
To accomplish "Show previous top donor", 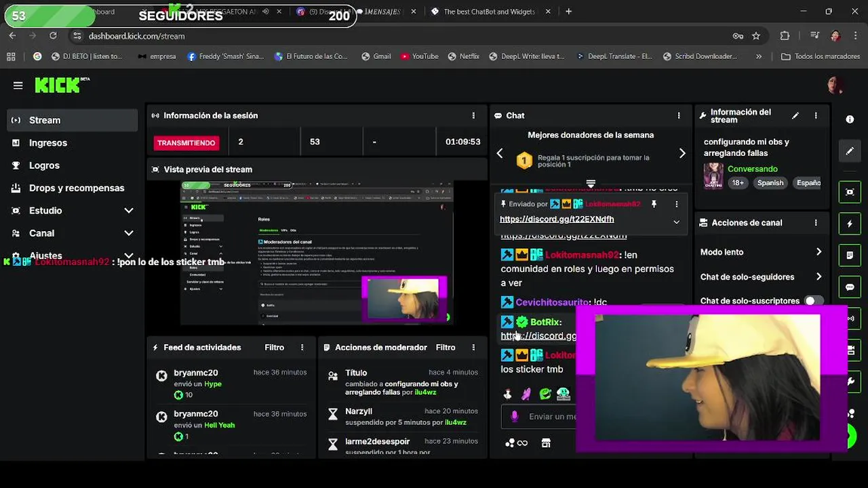I will pos(500,154).
